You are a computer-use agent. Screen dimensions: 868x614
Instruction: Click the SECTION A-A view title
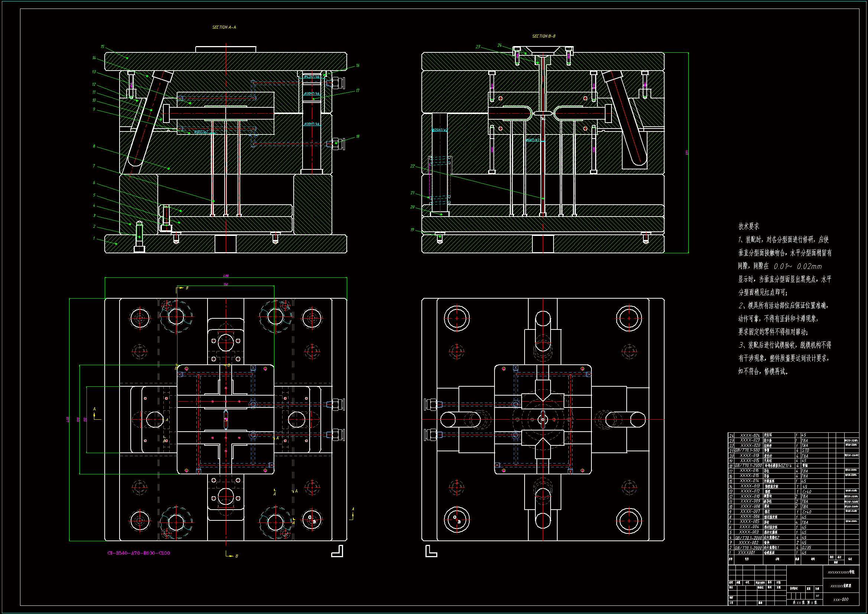click(224, 27)
